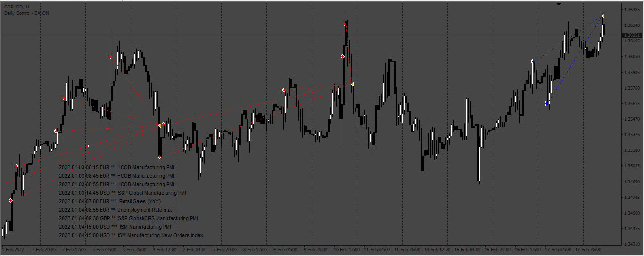Click the 17 Feb 20:00 time axis label
Screen dimensions: 644x256
pos(588,249)
